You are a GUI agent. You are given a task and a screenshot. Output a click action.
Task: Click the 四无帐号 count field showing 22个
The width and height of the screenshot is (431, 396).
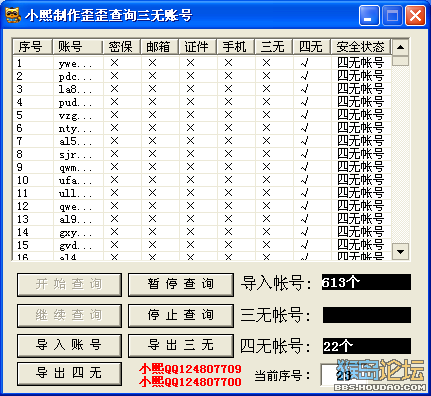pyautogui.click(x=366, y=346)
